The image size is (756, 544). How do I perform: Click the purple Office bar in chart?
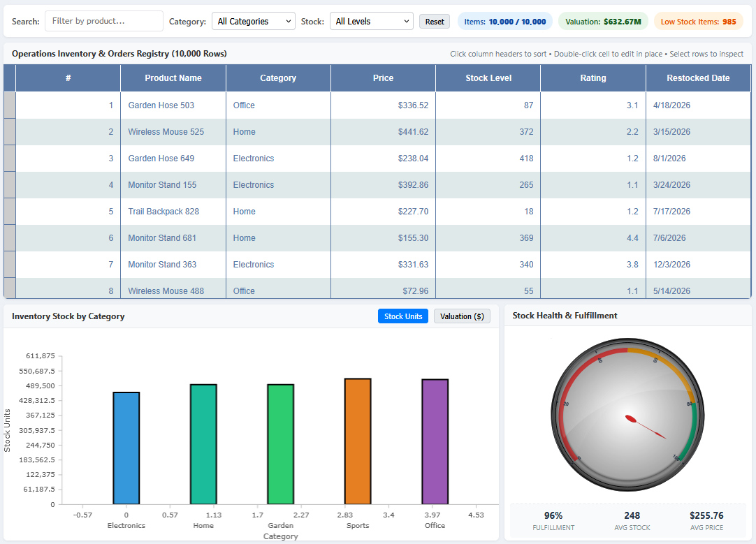tap(435, 442)
